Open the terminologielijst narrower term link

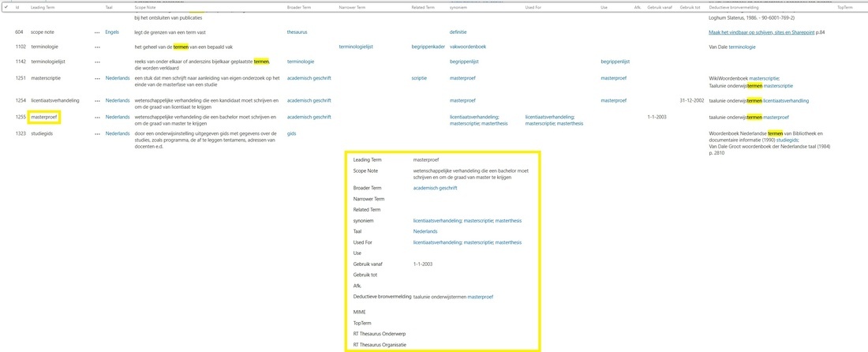click(x=355, y=47)
